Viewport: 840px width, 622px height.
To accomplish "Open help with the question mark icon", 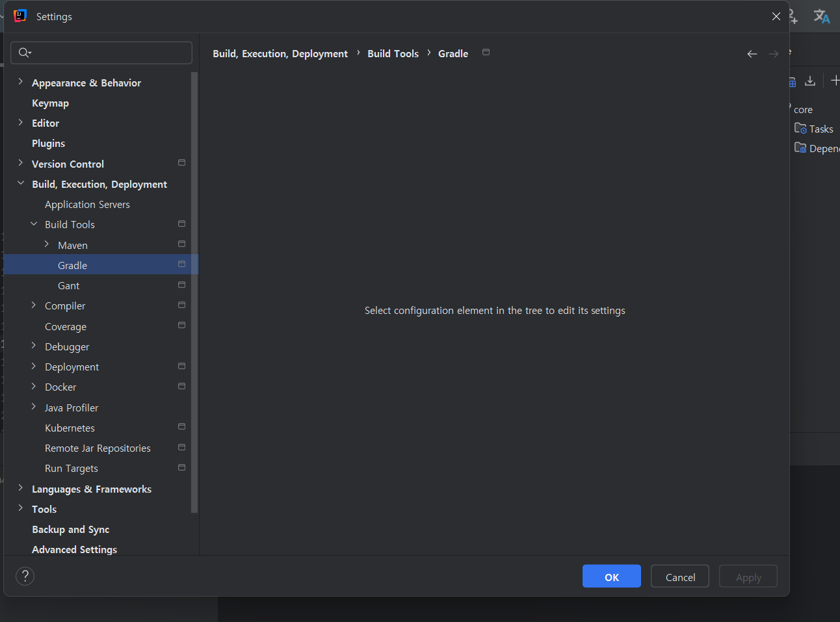I will (25, 576).
